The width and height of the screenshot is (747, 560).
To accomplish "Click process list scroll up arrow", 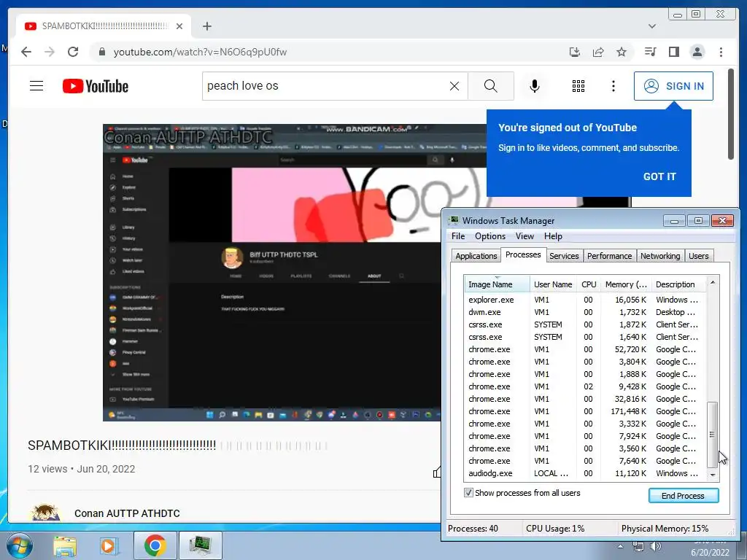I will [713, 282].
